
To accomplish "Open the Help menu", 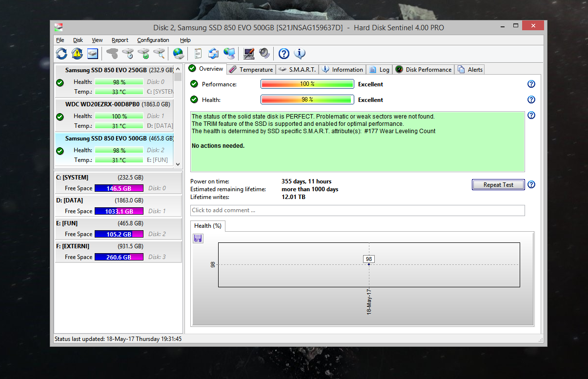I will coord(185,40).
